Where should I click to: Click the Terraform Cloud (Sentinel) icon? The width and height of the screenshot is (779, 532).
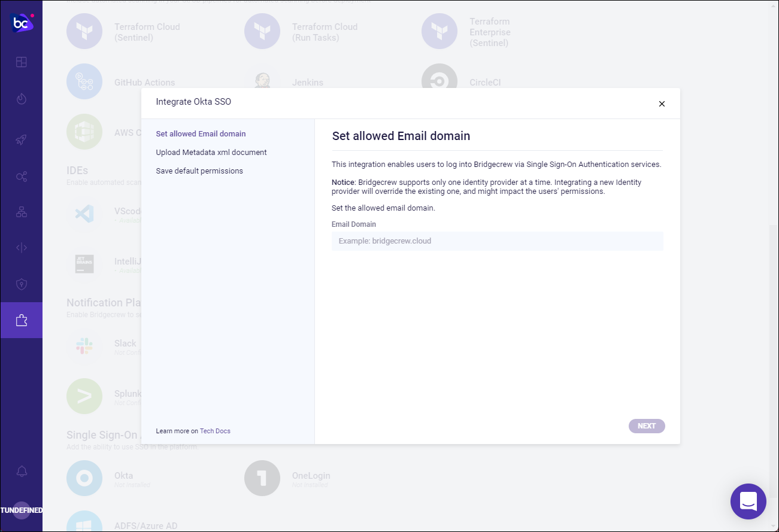84,31
